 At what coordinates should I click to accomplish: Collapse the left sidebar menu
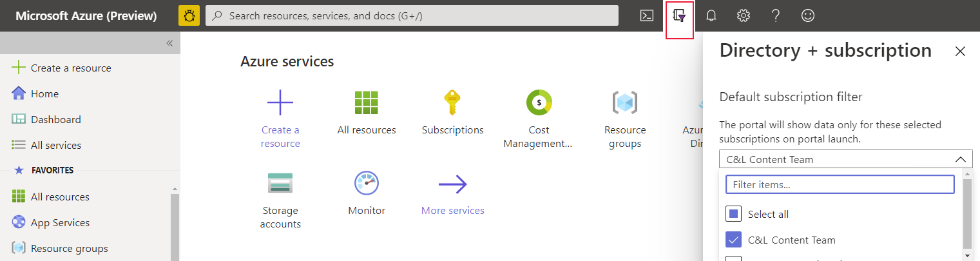click(x=169, y=43)
